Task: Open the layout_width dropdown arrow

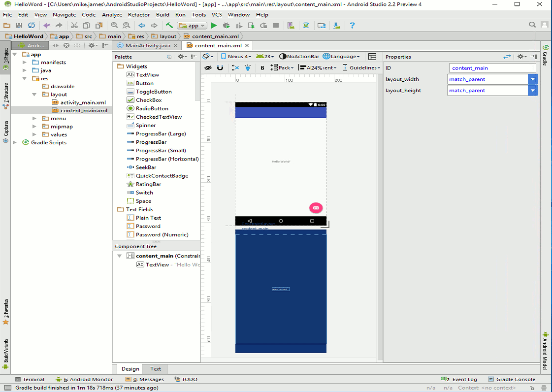Action: (x=533, y=79)
